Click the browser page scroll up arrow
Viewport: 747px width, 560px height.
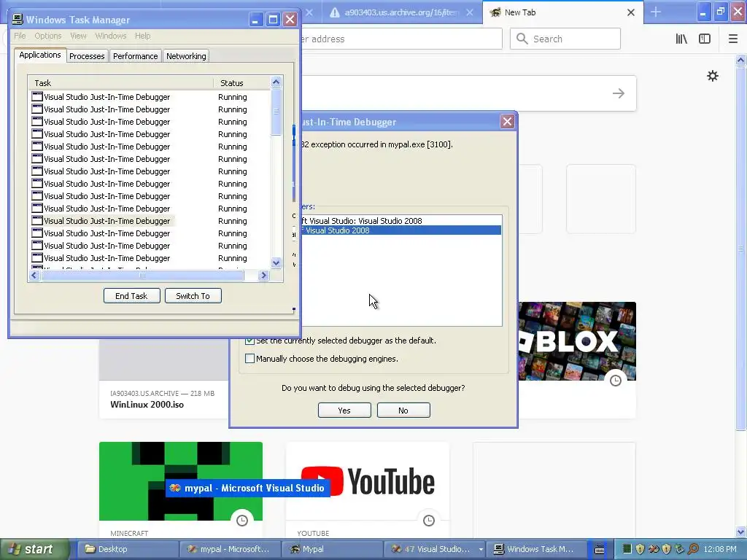740,60
